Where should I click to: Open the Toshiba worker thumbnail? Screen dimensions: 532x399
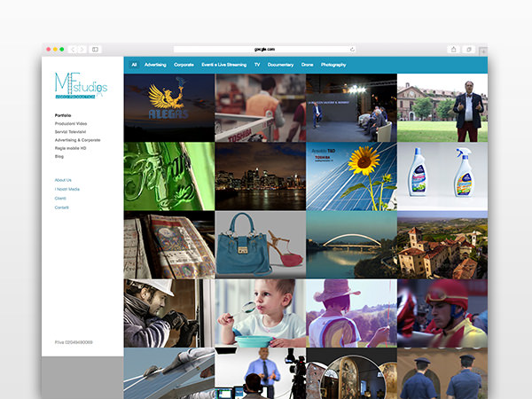[x=260, y=108]
